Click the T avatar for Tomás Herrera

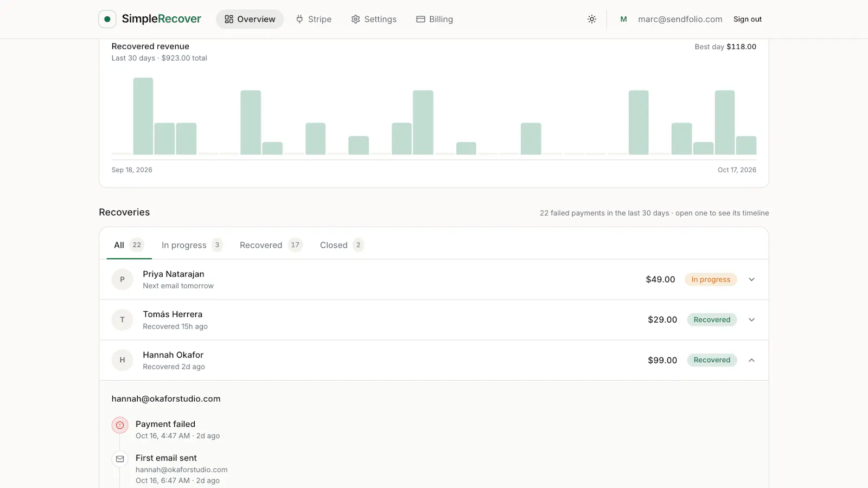pos(122,319)
